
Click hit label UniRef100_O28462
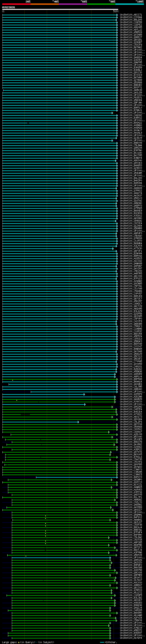pos(131,447)
